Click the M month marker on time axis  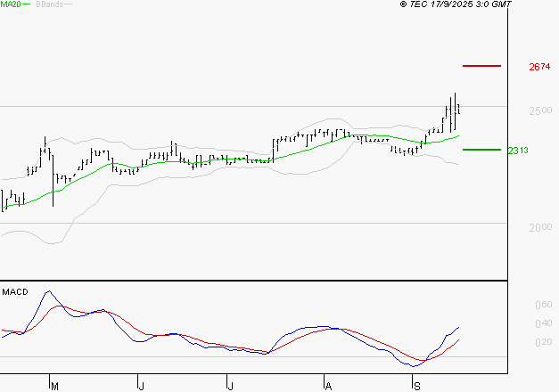(54, 386)
